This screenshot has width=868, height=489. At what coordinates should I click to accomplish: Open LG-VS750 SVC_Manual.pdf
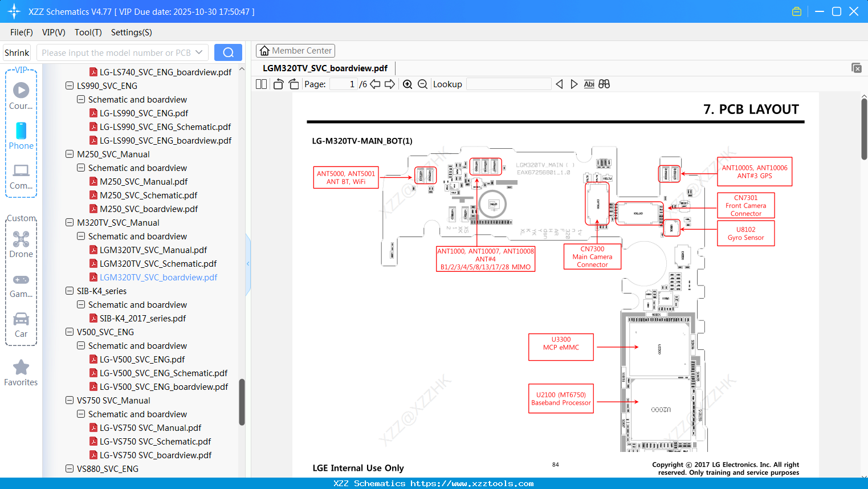pyautogui.click(x=150, y=428)
